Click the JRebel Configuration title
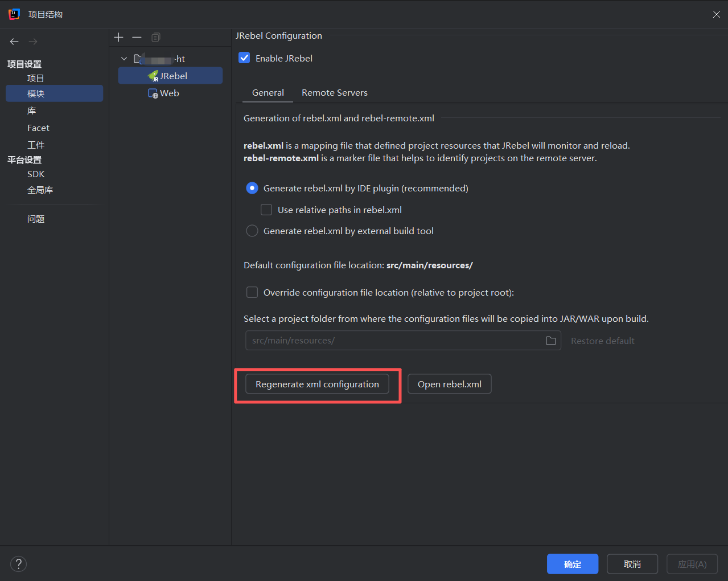This screenshot has width=728, height=581. pyautogui.click(x=279, y=35)
